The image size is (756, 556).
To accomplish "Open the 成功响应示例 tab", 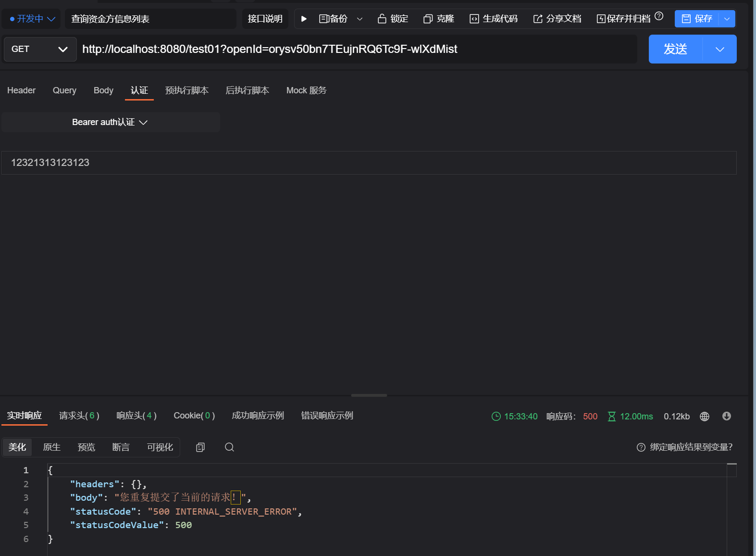I will 258,416.
